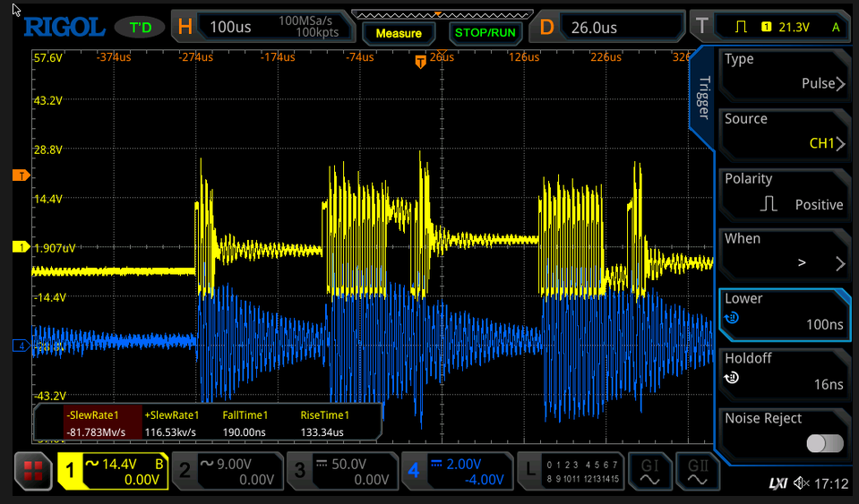The width and height of the screenshot is (859, 504).
Task: Click the Holdoff rotary knob icon
Action: click(732, 378)
